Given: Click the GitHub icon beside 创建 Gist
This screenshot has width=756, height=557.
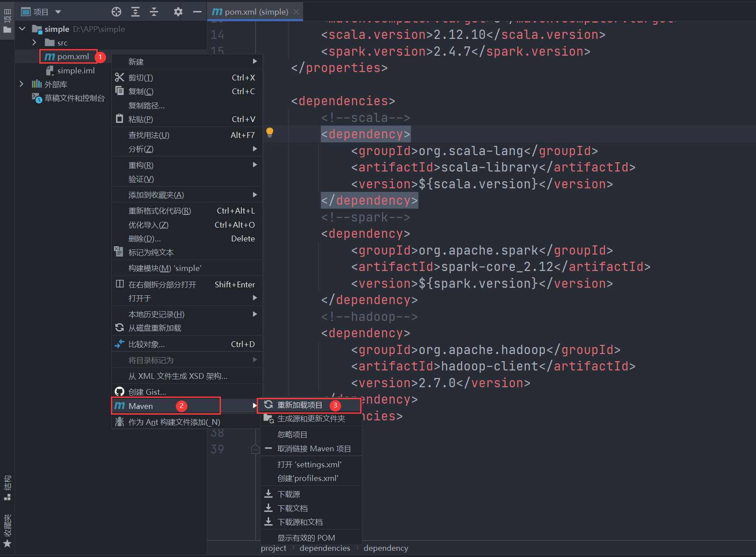Looking at the screenshot, I should tap(119, 391).
